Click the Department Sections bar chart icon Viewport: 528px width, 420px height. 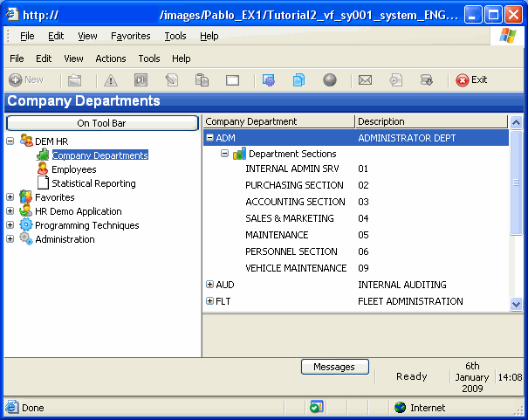pos(239,154)
